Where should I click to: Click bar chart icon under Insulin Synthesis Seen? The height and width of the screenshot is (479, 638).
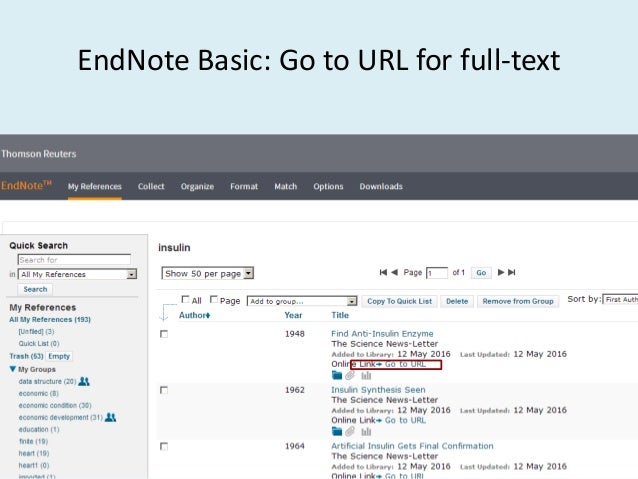366,432
